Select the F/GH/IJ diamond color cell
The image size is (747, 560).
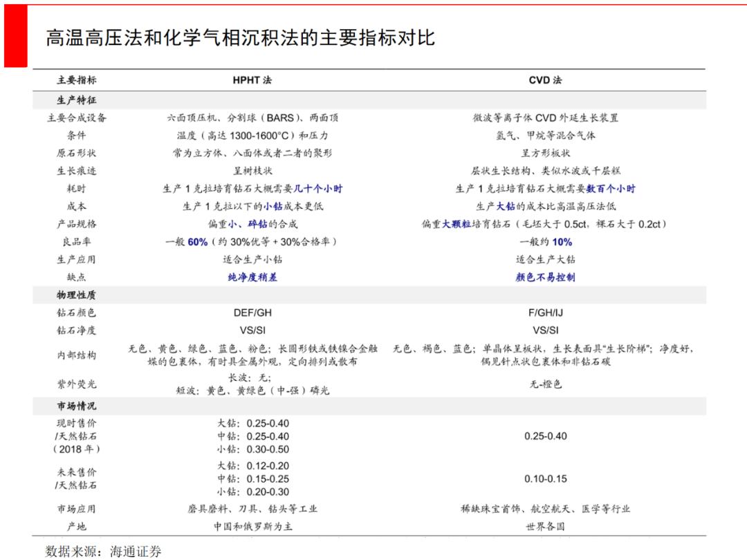tap(546, 313)
